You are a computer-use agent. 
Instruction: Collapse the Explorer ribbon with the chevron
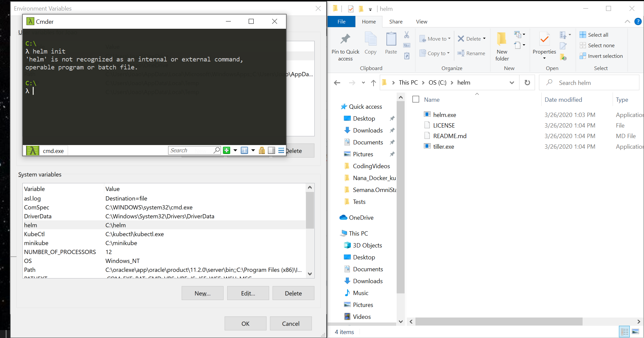627,21
